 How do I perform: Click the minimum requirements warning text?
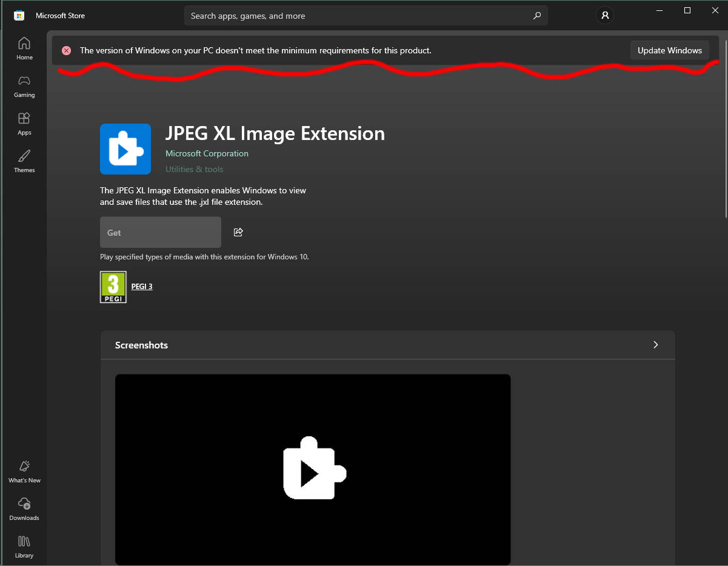(256, 50)
